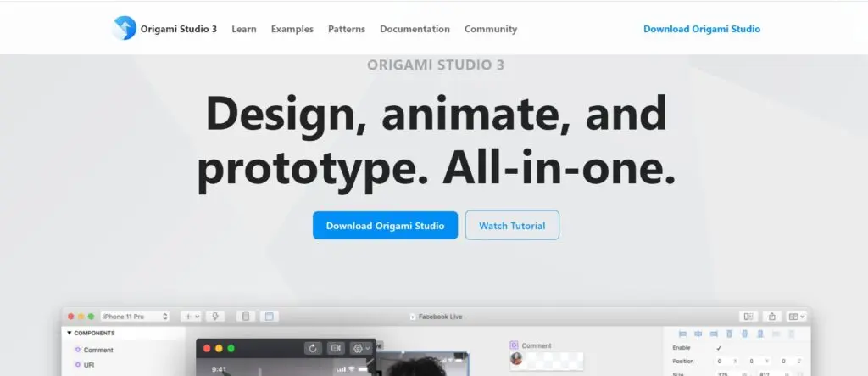The image size is (868, 376).
Task: Click the blue Download Origami Studio button
Action: click(385, 226)
